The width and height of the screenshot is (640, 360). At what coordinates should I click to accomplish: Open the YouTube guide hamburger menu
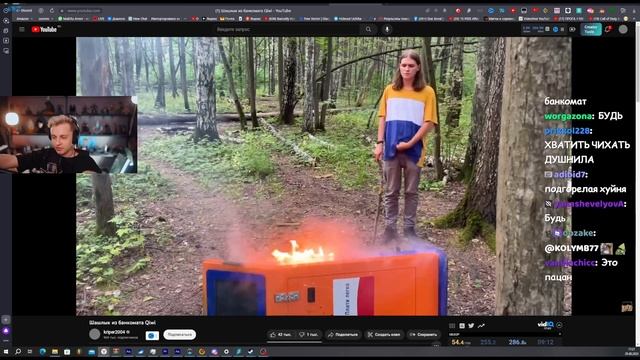[22, 29]
